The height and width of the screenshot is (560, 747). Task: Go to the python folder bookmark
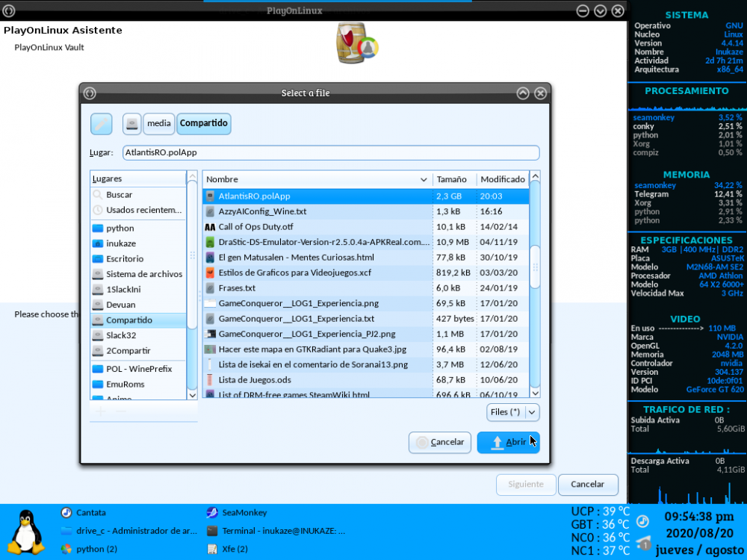[120, 228]
